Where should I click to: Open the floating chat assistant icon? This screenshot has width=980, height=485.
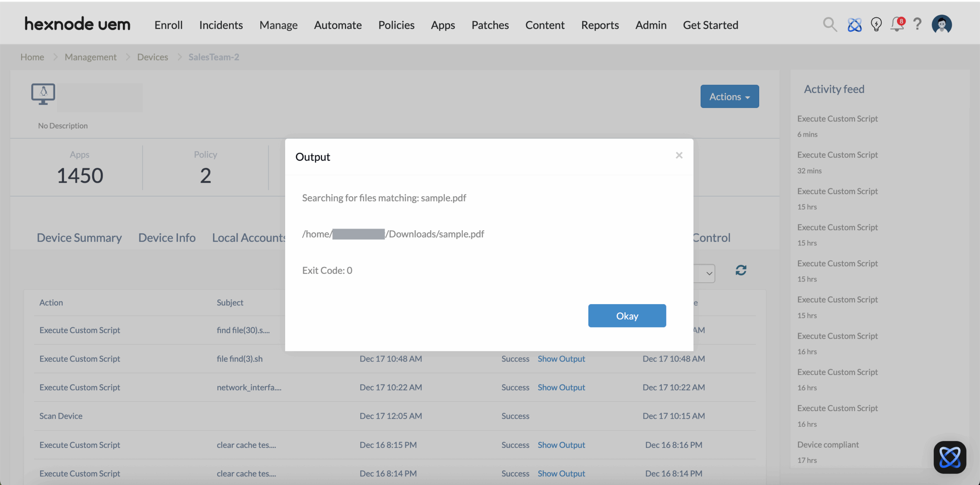(x=950, y=457)
